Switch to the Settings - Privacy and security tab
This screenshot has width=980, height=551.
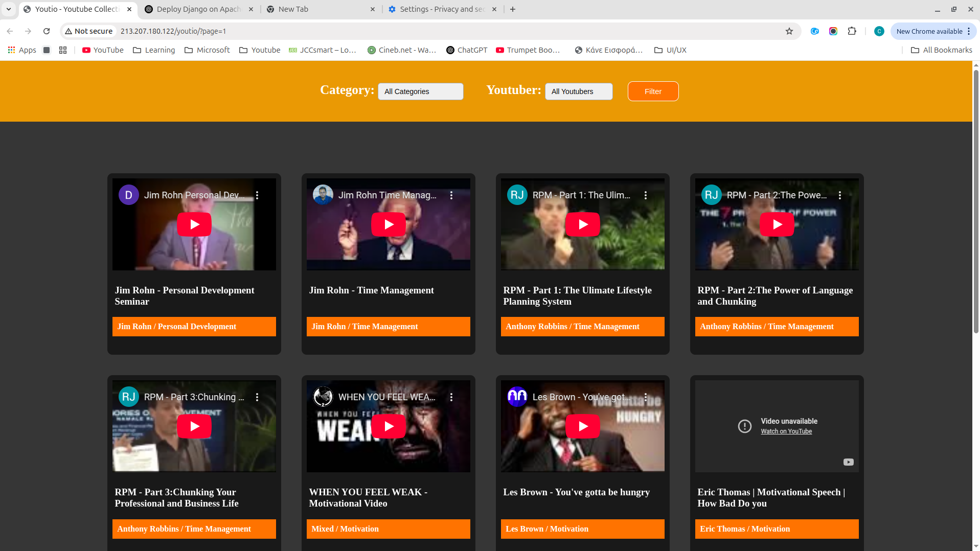[442, 9]
